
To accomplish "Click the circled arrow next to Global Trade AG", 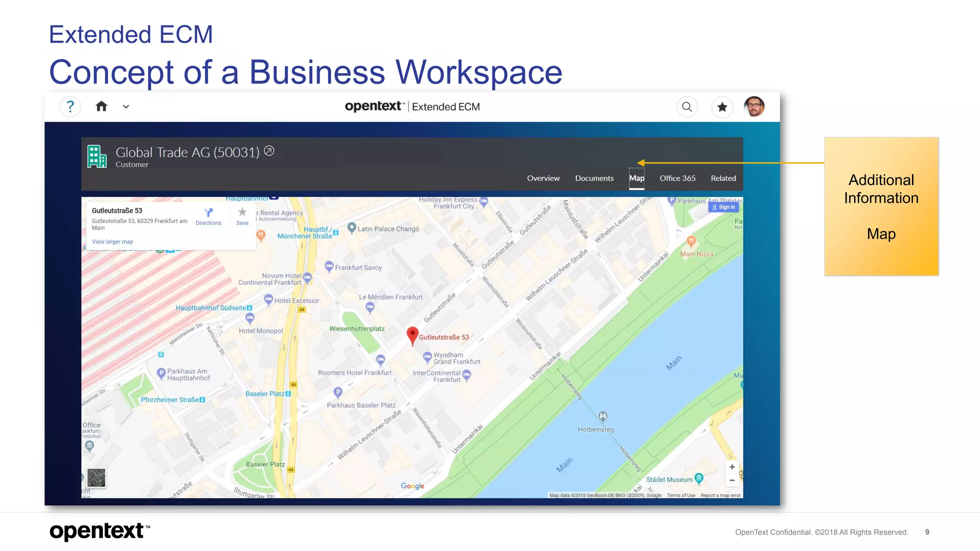I will click(269, 151).
